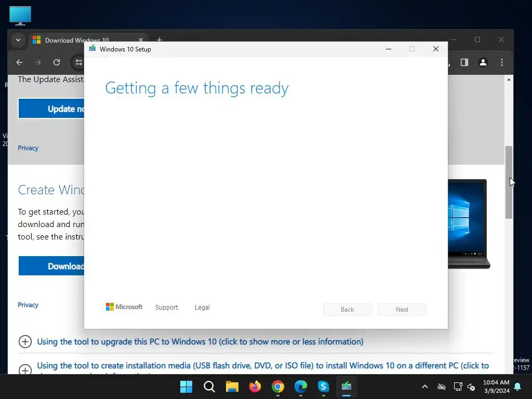Minimize the Windows 10 Setup window
The image size is (532, 399).
pos(389,49)
